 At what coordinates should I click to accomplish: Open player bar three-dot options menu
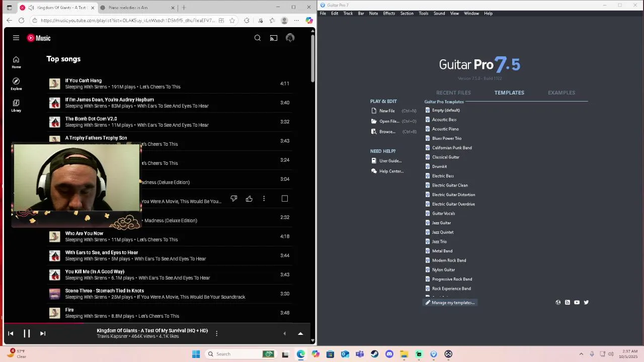click(x=216, y=333)
